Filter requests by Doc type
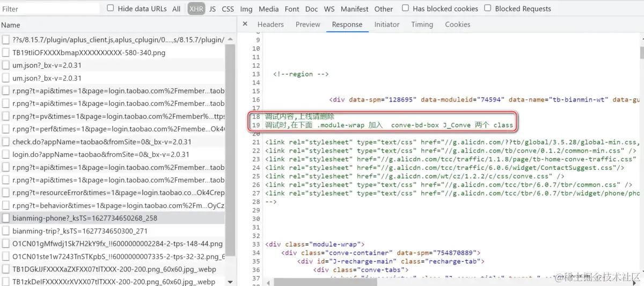Viewport: 644px width, 286px height. click(x=312, y=9)
